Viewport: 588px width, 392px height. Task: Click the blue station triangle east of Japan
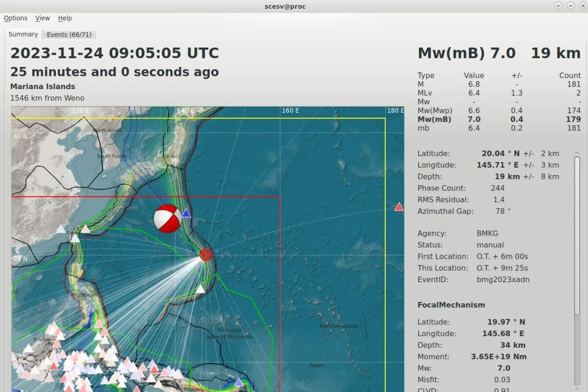[187, 213]
